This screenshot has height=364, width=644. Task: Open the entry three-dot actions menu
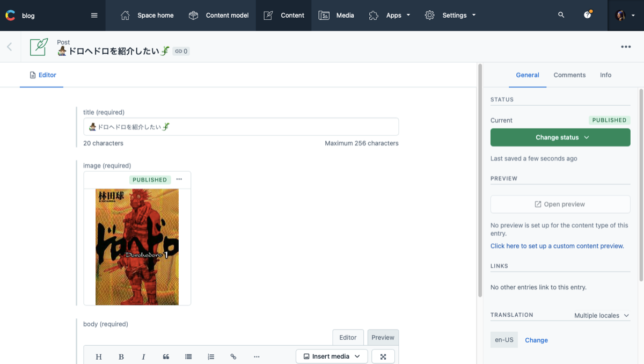coord(626,47)
